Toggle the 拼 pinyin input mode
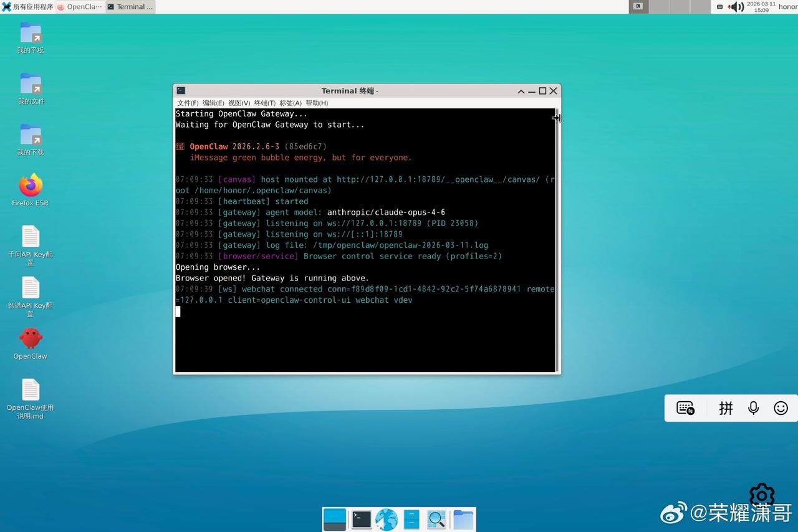 click(x=726, y=408)
